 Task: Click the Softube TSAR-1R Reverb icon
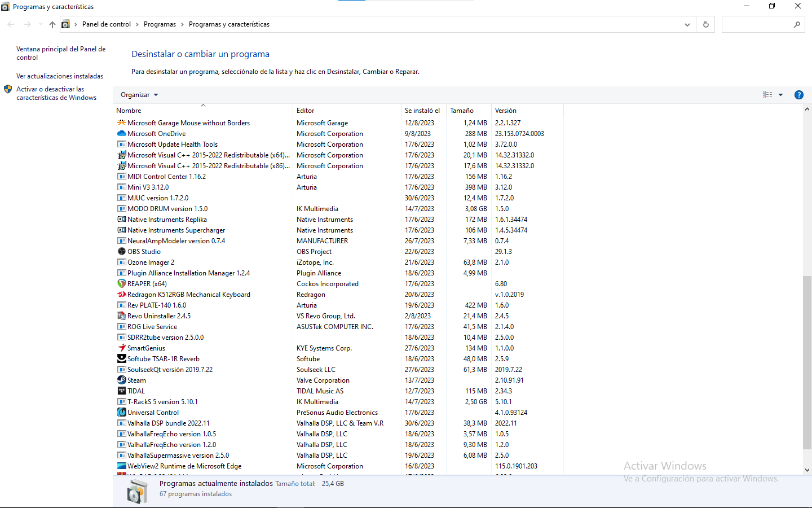pyautogui.click(x=121, y=359)
